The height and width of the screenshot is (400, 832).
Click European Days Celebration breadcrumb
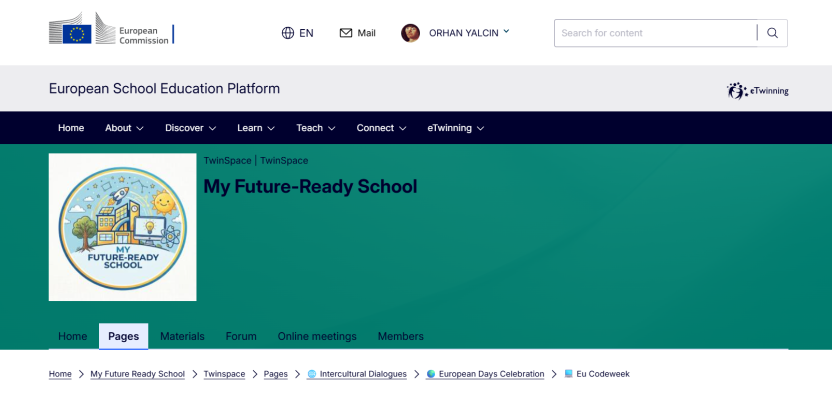point(486,374)
